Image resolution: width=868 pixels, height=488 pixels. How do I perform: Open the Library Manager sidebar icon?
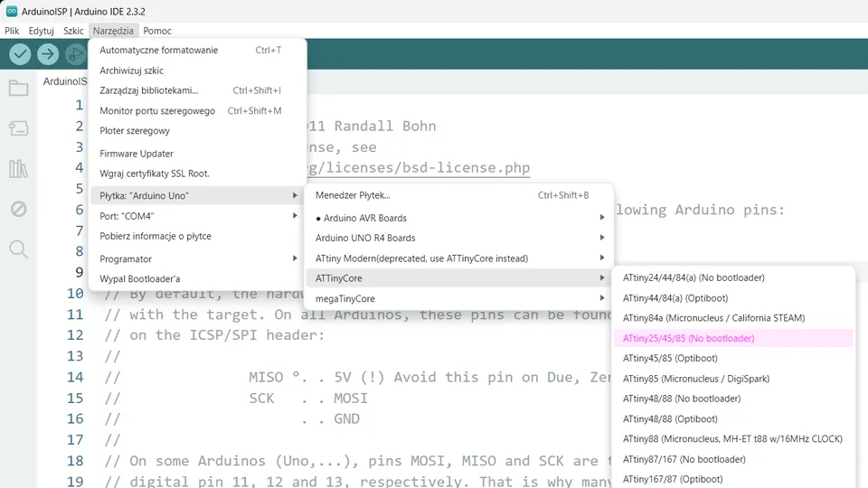click(18, 169)
